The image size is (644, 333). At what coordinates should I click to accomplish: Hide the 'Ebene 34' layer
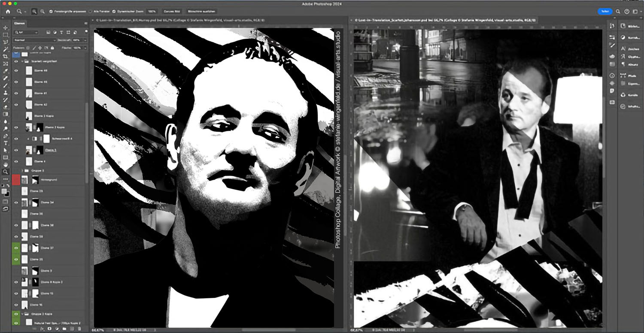(x=16, y=202)
